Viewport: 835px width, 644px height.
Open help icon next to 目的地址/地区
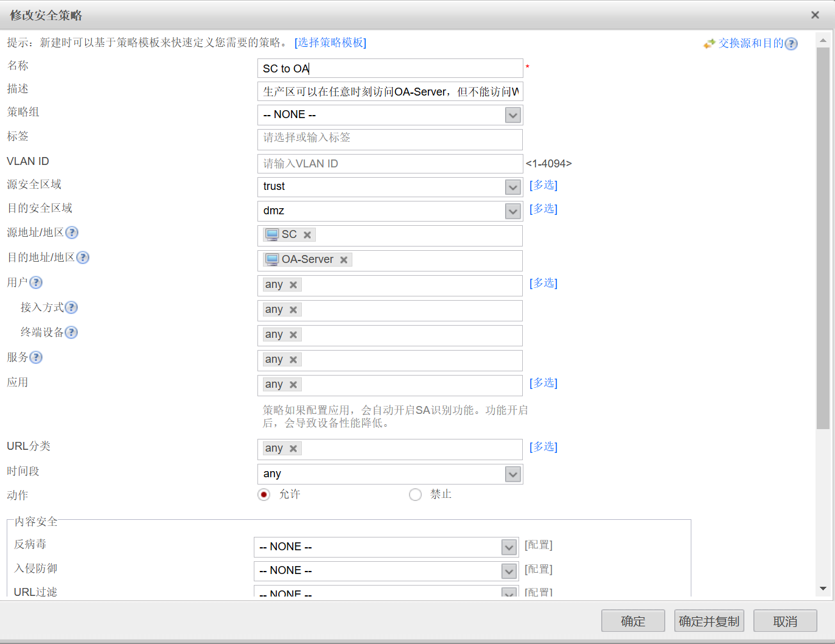pos(83,257)
